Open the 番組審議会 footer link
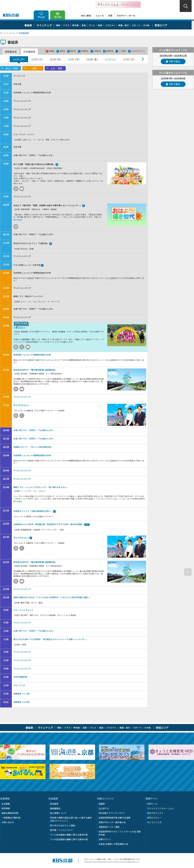Screen dimensions: 194x868 pyautogui.click(x=55, y=808)
